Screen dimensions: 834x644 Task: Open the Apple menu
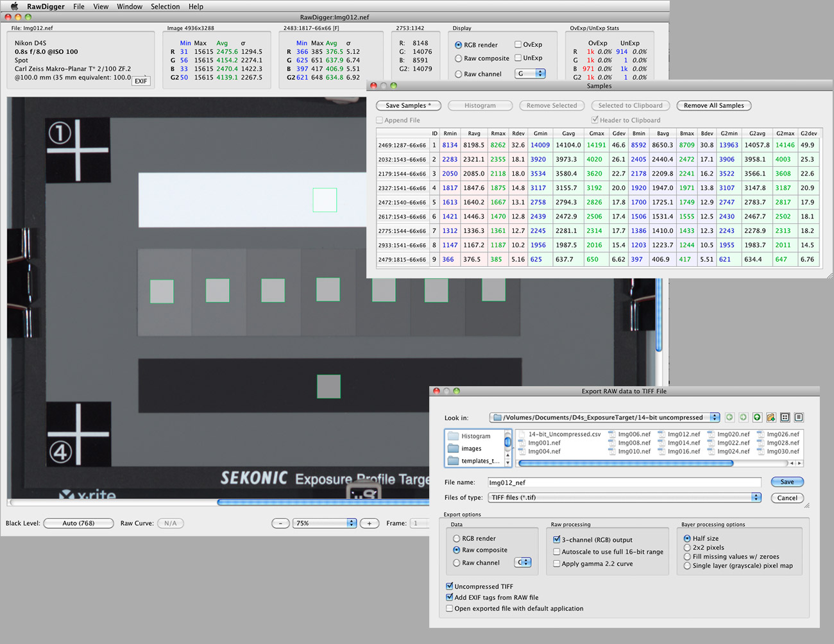[x=14, y=6]
